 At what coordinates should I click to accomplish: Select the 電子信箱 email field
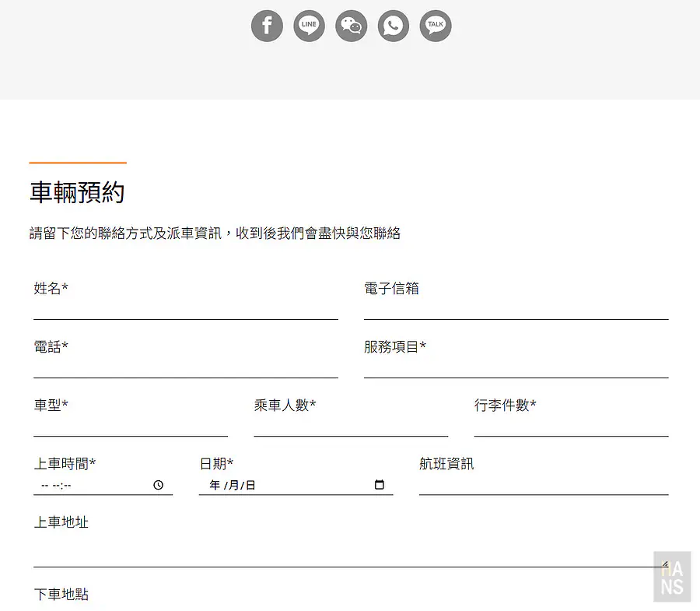click(x=516, y=311)
